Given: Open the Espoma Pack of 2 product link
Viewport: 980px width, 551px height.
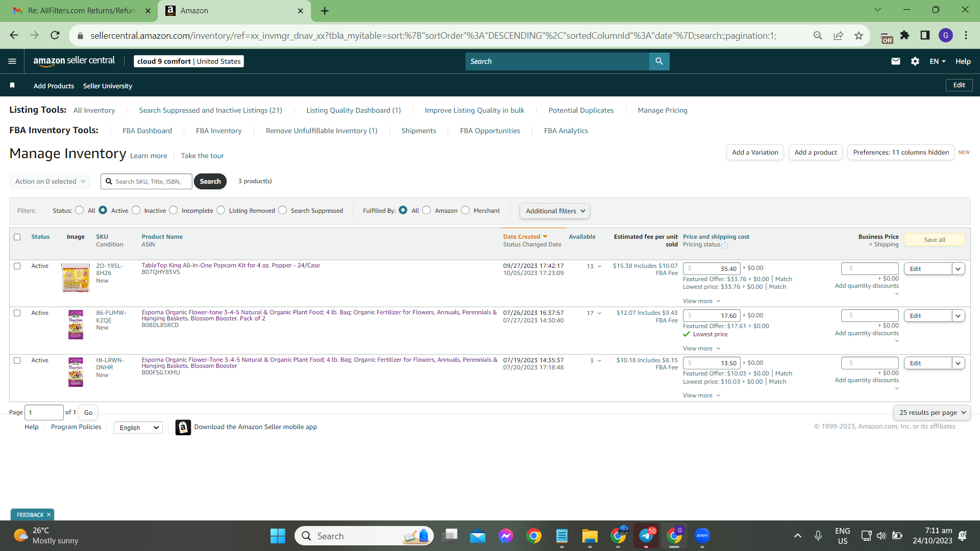Looking at the screenshot, I should (318, 315).
